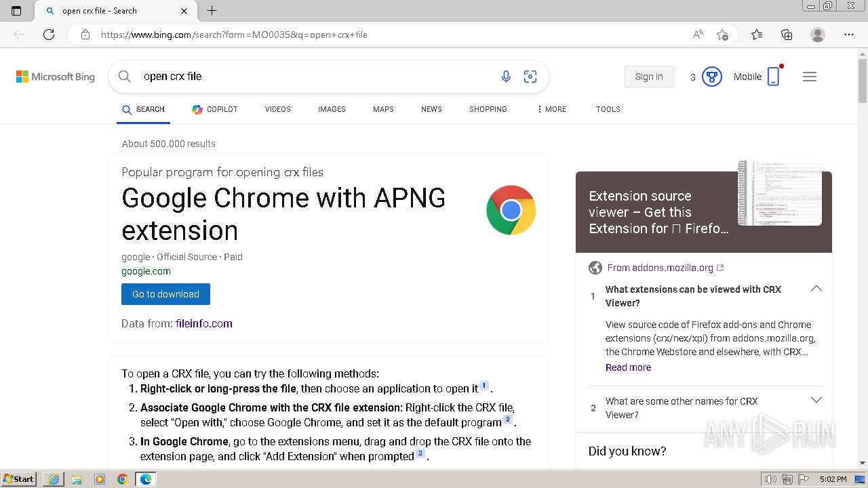
Task: Expand the MORE dropdown
Action: pyautogui.click(x=551, y=109)
